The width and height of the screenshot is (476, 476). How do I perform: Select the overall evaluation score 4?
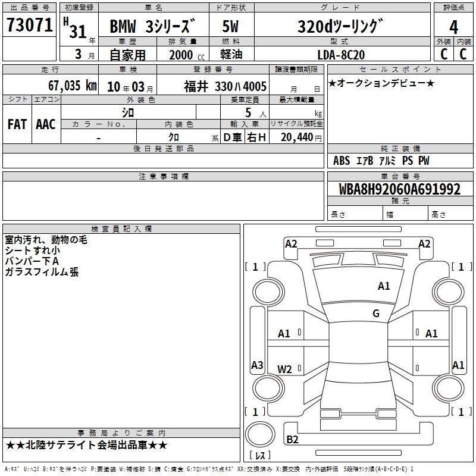tap(453, 27)
